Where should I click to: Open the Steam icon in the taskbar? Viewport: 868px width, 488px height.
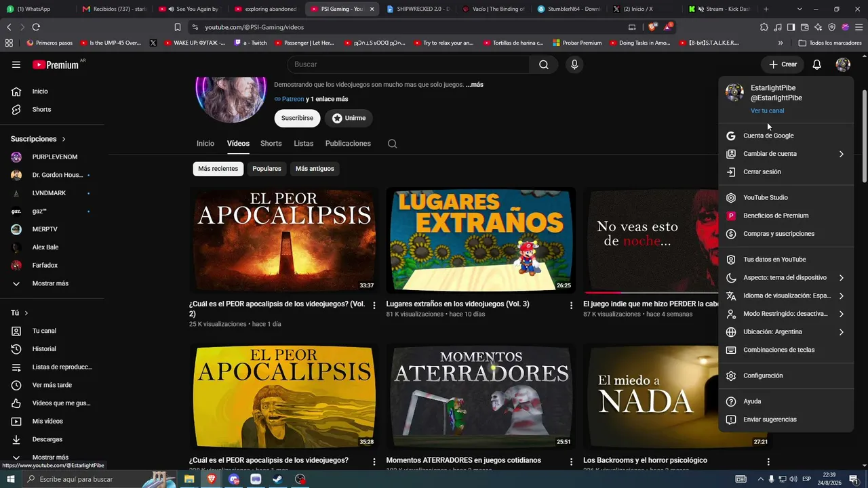278,479
